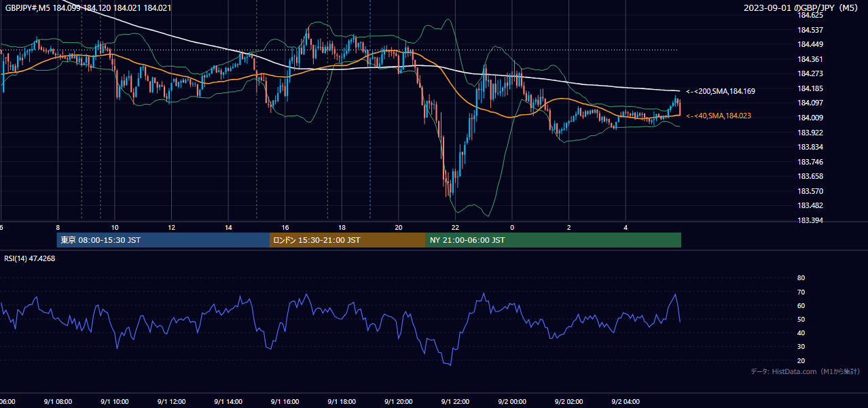Click price axis value 183.482
This screenshot has height=408, width=868.
coord(810,205)
